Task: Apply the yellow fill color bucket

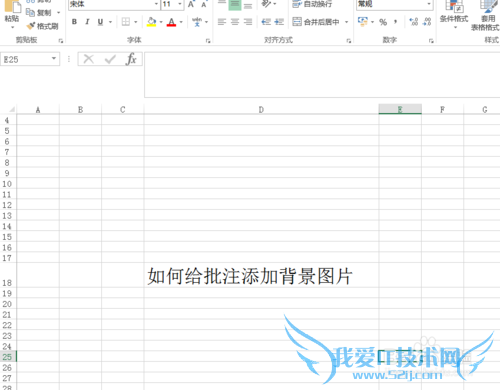Action: point(151,22)
